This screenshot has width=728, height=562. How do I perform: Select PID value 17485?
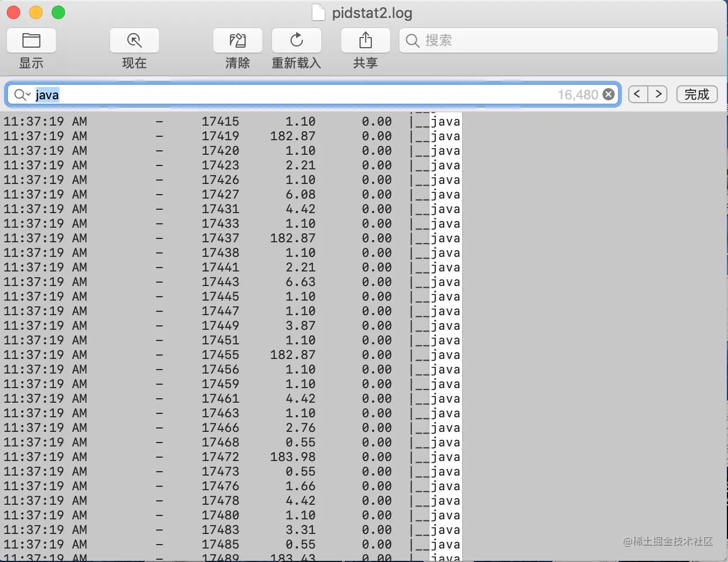220,544
